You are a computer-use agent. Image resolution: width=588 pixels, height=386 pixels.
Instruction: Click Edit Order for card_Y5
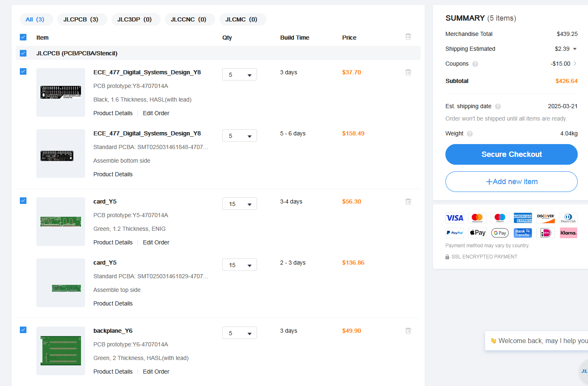(156, 242)
